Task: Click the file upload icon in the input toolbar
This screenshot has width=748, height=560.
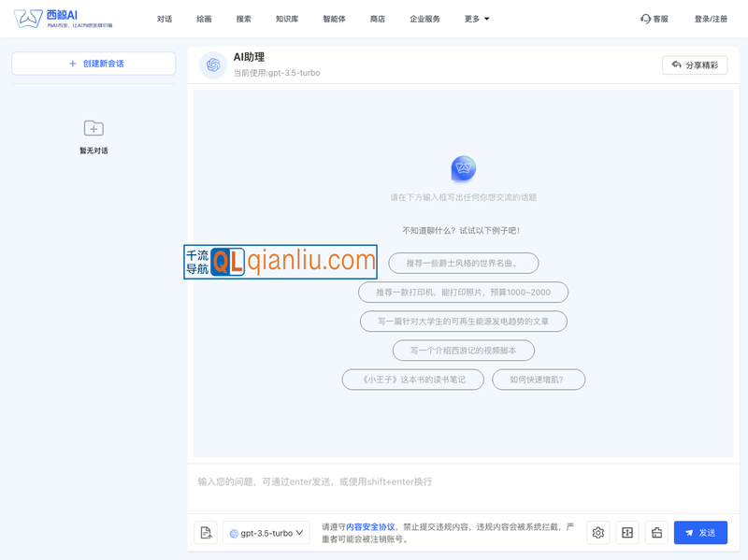Action: tap(206, 533)
